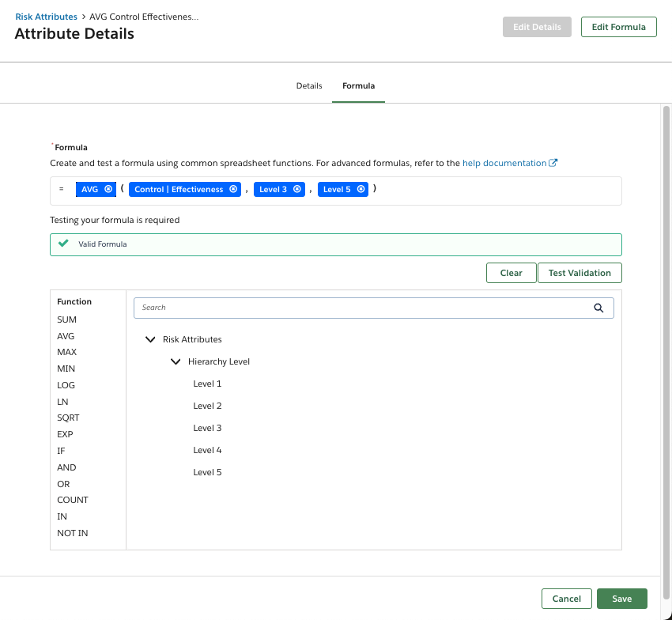Run Test Validation on the formula

coord(580,272)
